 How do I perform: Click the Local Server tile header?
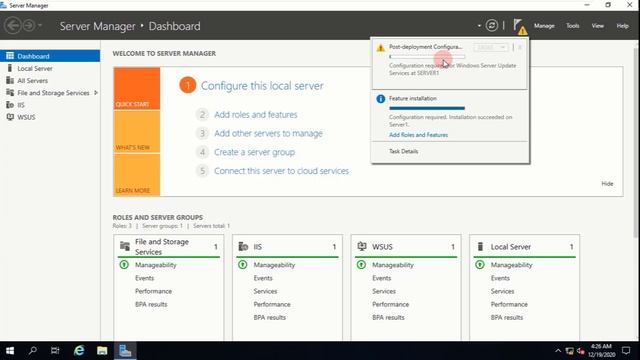[524, 247]
